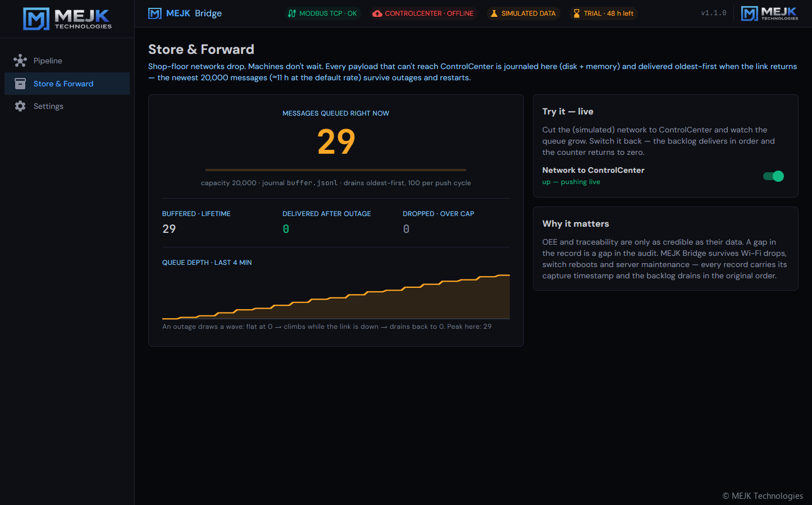Click the delivered after outage value 0

(286, 229)
